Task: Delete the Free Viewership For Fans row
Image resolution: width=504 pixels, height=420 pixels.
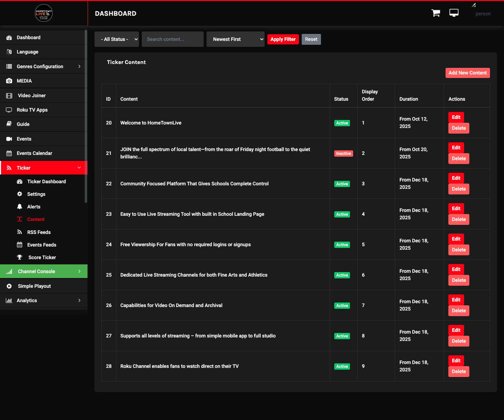Action: click(x=459, y=250)
